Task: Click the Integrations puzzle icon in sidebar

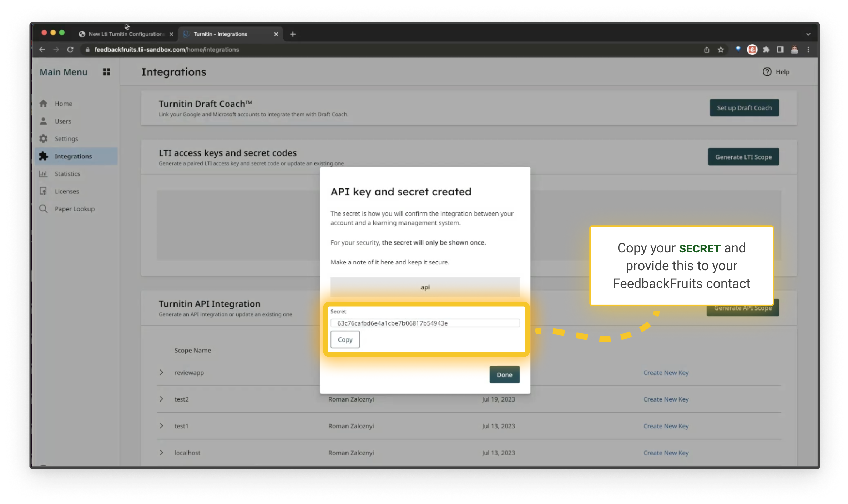Action: coord(44,156)
